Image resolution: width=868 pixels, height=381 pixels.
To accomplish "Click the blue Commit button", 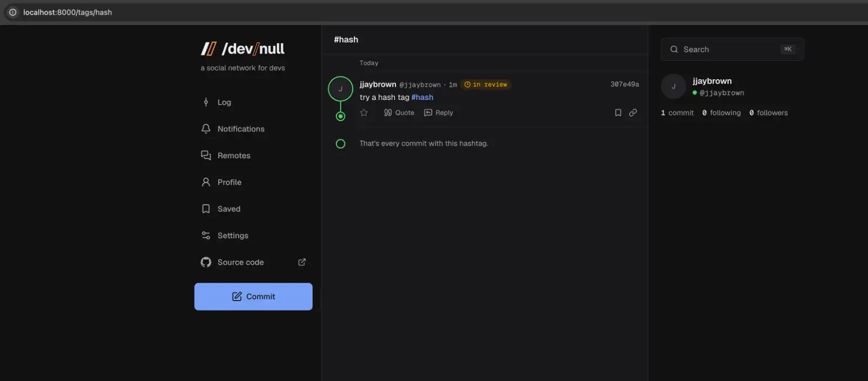I will [253, 296].
